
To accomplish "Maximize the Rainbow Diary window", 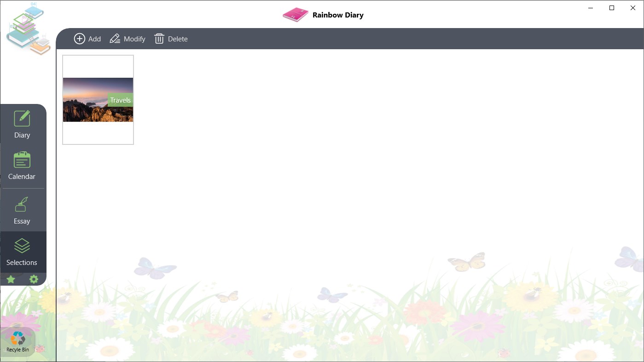I will (612, 8).
